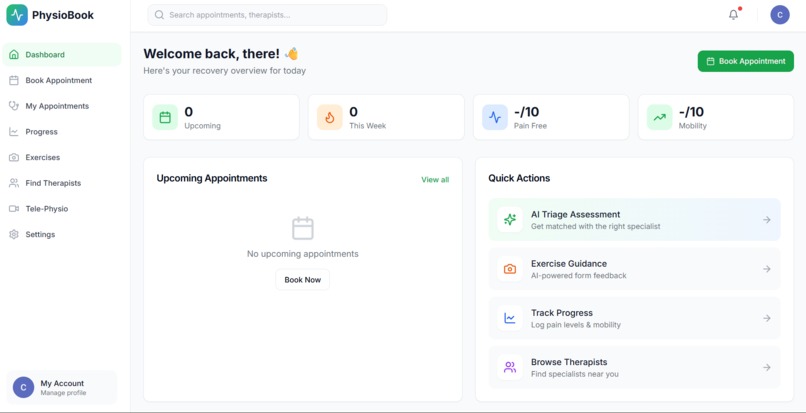
Task: Click the My Account avatar in sidebar
Action: [x=23, y=388]
